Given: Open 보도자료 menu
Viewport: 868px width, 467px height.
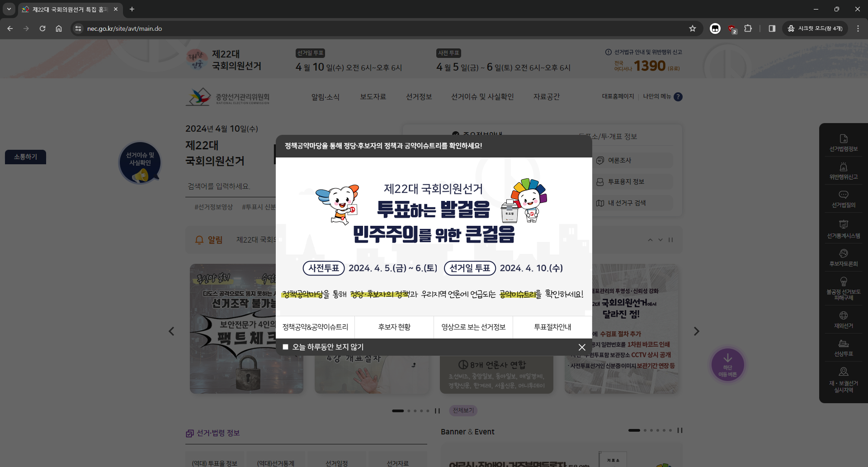Looking at the screenshot, I should coord(373,97).
